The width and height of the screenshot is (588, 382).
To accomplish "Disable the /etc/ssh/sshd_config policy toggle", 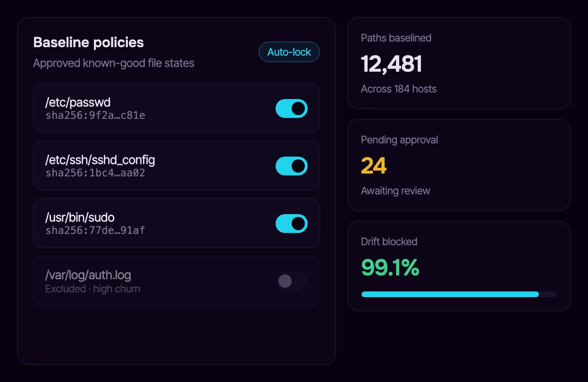I will pyautogui.click(x=292, y=166).
